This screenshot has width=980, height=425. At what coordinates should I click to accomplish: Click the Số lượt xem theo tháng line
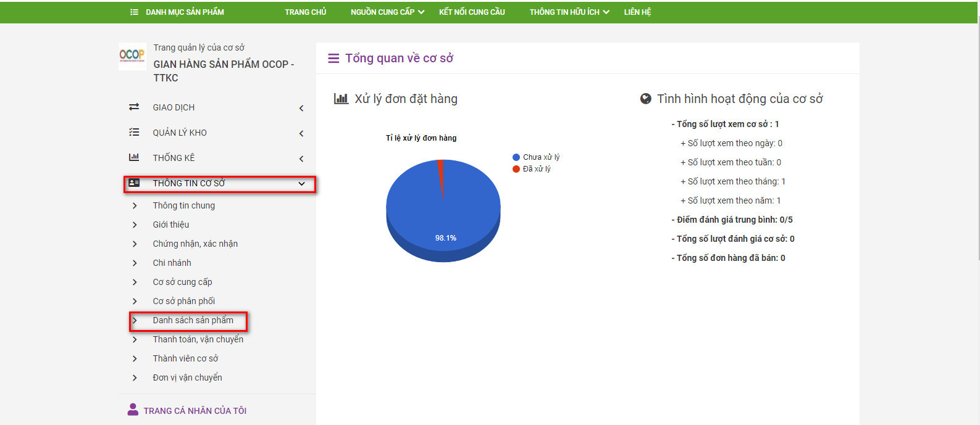click(733, 181)
